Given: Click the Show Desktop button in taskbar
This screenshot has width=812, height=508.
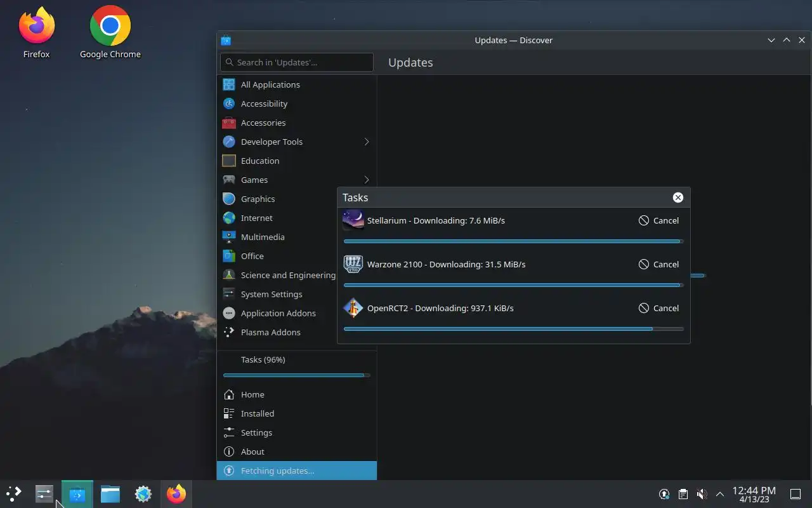Looking at the screenshot, I should [796, 494].
